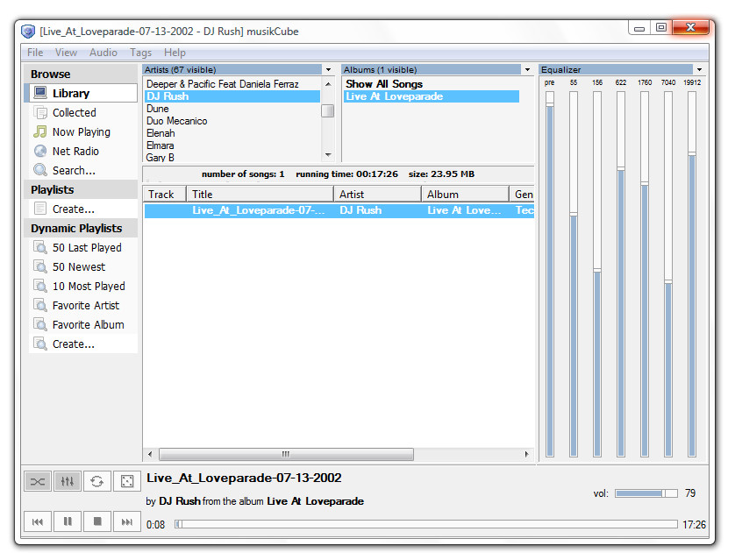This screenshot has height=560, width=735.
Task: Open the Help menu
Action: [x=175, y=53]
